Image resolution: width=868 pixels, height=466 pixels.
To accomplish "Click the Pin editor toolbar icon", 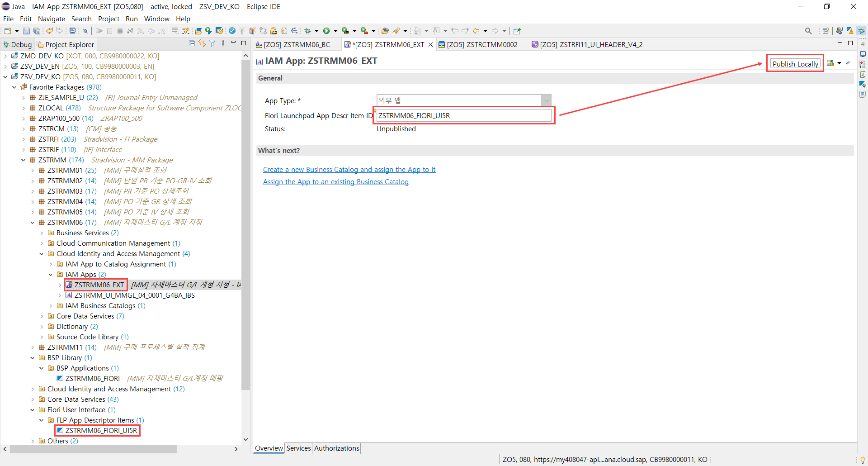I will coord(517,31).
